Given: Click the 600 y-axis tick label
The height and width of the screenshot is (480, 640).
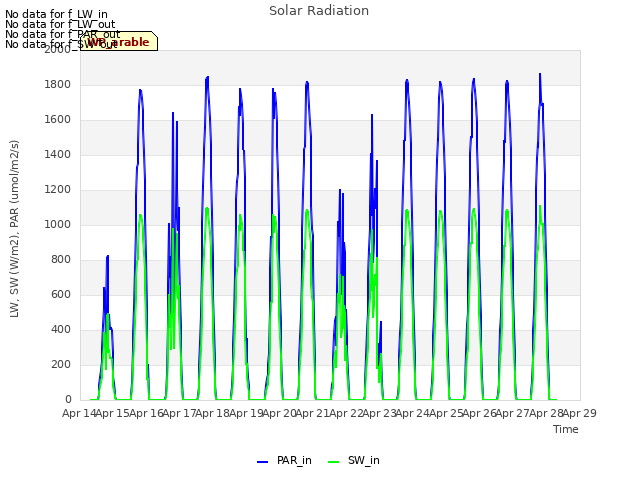Looking at the screenshot, I should pos(61,294).
